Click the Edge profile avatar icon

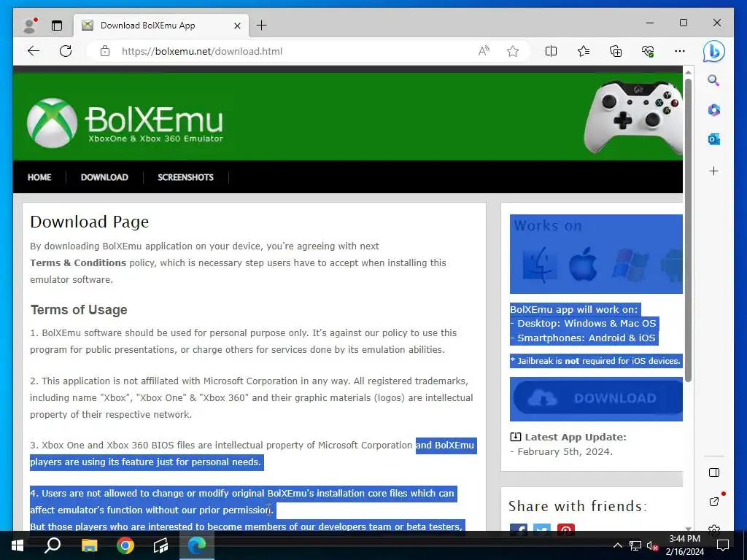tap(30, 26)
